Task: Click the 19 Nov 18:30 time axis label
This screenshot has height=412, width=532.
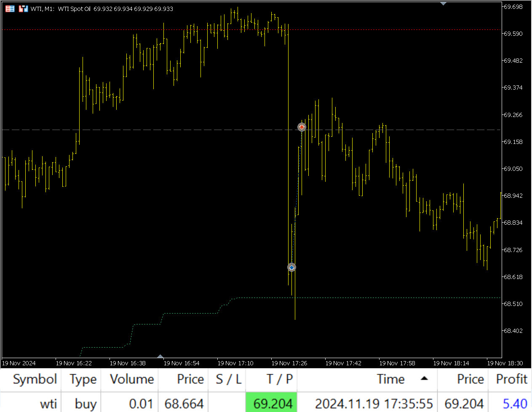Action: [x=505, y=363]
